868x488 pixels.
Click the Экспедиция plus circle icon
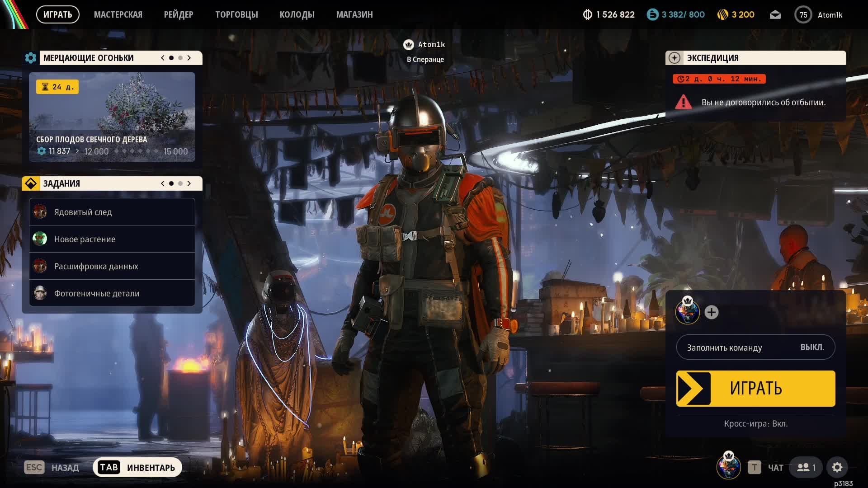tap(674, 58)
